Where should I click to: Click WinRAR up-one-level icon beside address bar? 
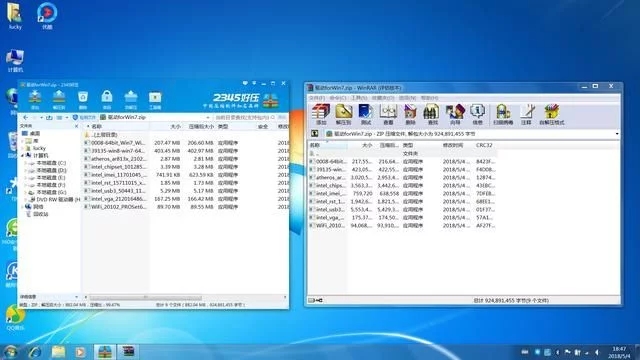coord(315,133)
